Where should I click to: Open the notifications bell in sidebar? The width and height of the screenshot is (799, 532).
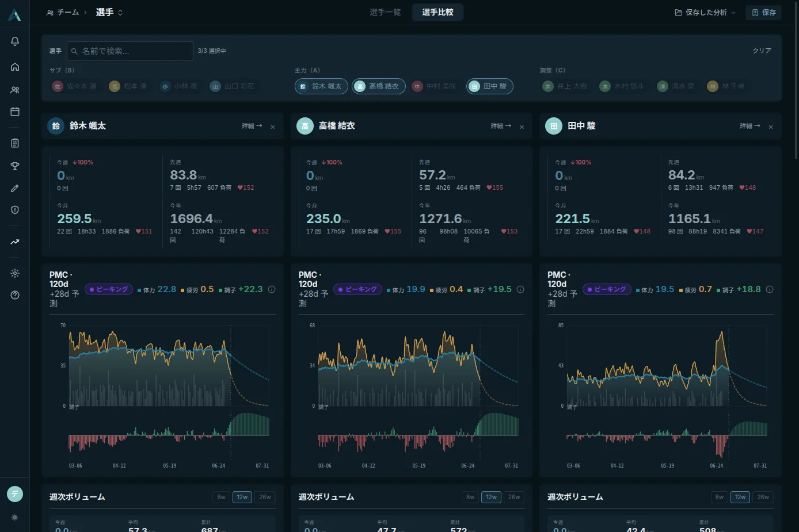(15, 41)
